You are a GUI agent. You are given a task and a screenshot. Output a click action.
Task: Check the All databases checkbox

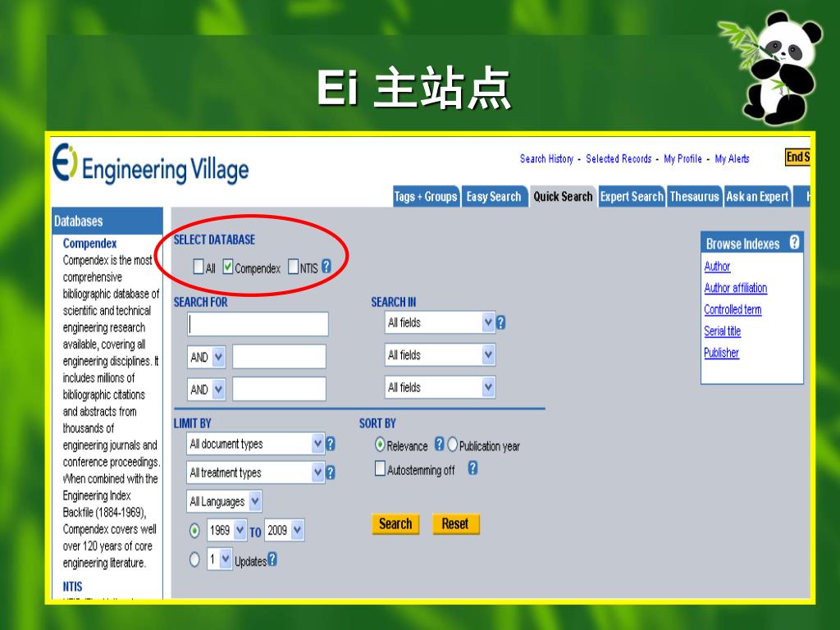[x=199, y=267]
